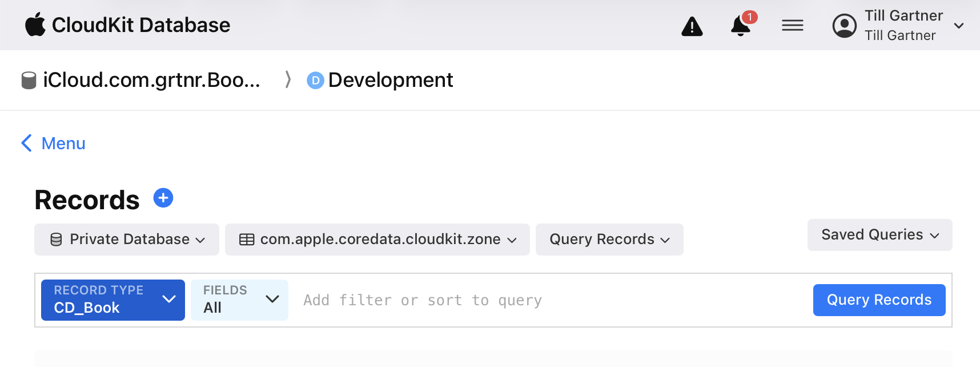Image resolution: width=980 pixels, height=367 pixels.
Task: Click the blue Query Records button
Action: coord(879,300)
